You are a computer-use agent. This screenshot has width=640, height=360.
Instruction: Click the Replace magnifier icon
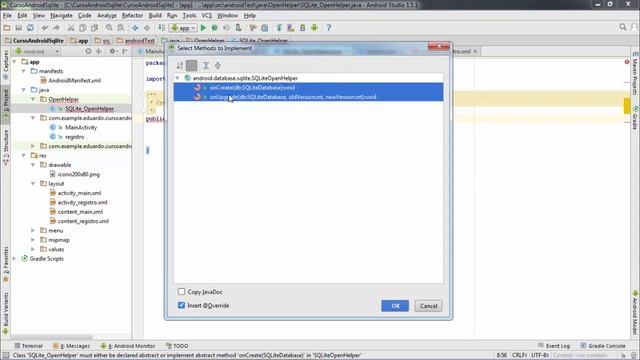click(x=121, y=28)
